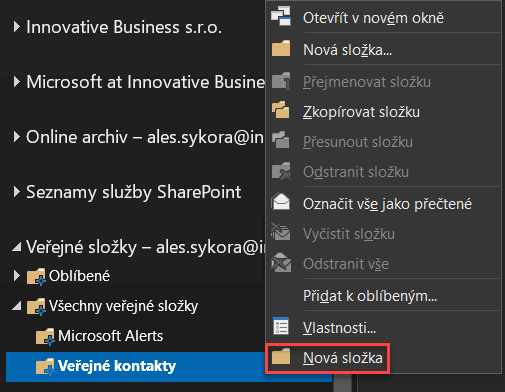
Task: Click the Oblíbené public folder icon
Action: click(x=36, y=276)
